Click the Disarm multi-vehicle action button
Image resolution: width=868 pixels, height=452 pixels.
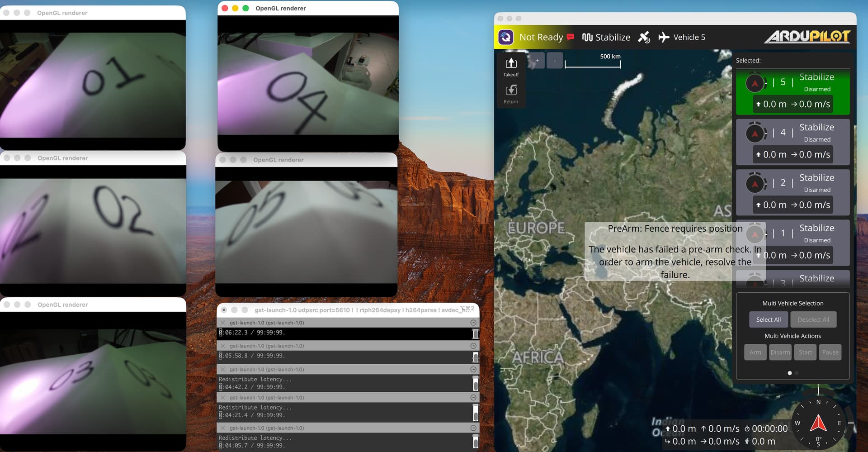pos(780,352)
